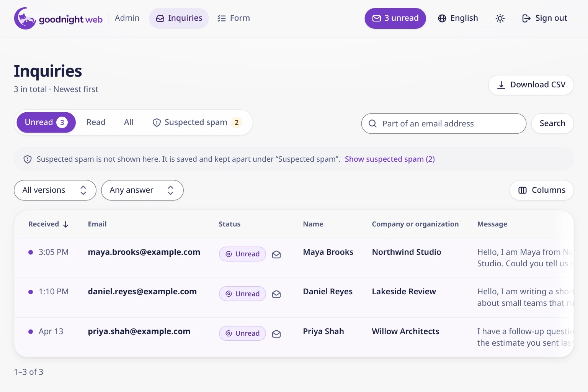Open the Inquiries nav item
This screenshot has width=588, height=392.
pyautogui.click(x=179, y=18)
